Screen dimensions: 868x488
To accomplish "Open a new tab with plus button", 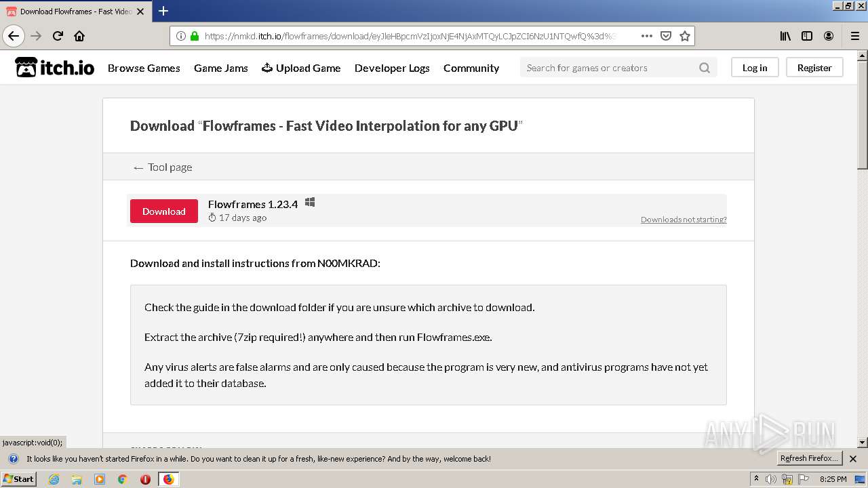I will point(163,11).
